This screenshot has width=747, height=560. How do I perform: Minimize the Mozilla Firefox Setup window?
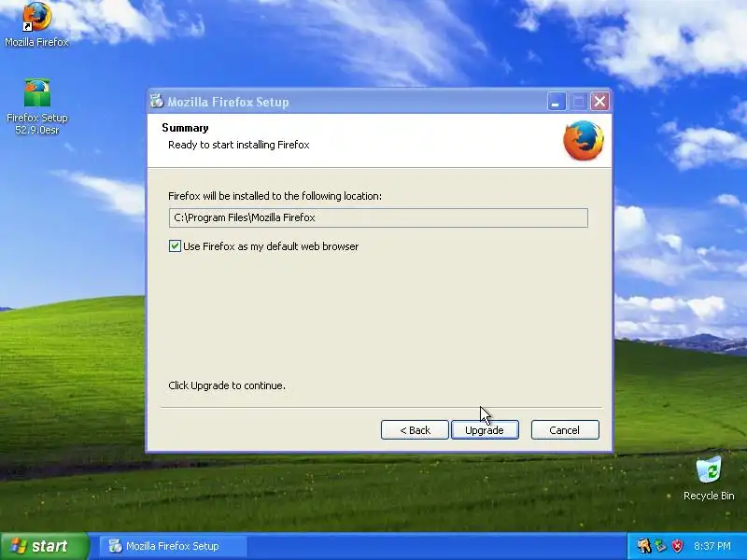tap(556, 102)
